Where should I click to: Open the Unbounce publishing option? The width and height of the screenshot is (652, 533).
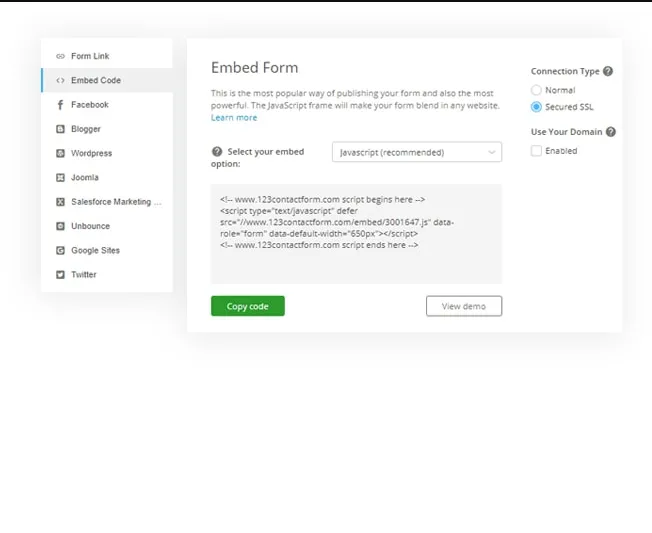click(106, 226)
